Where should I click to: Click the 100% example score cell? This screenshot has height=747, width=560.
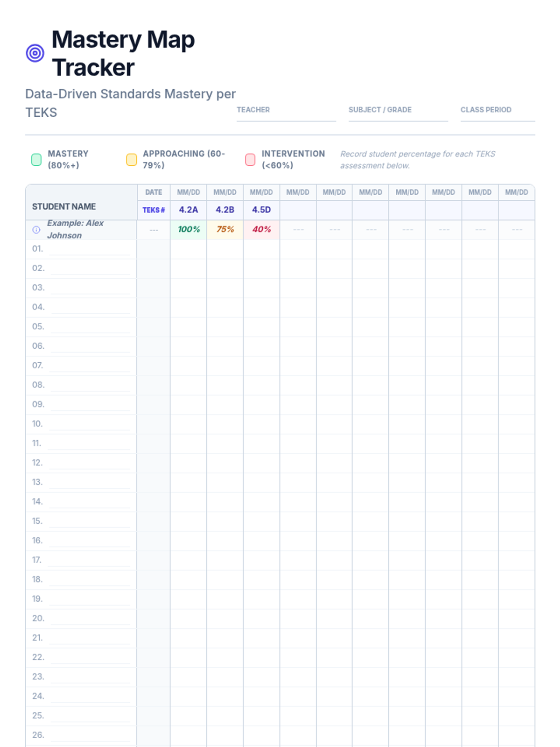pyautogui.click(x=189, y=229)
